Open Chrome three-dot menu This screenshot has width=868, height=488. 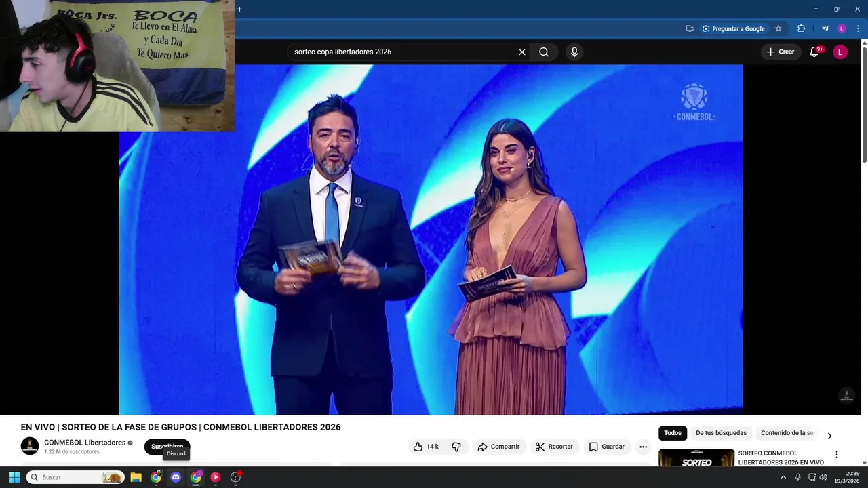858,28
